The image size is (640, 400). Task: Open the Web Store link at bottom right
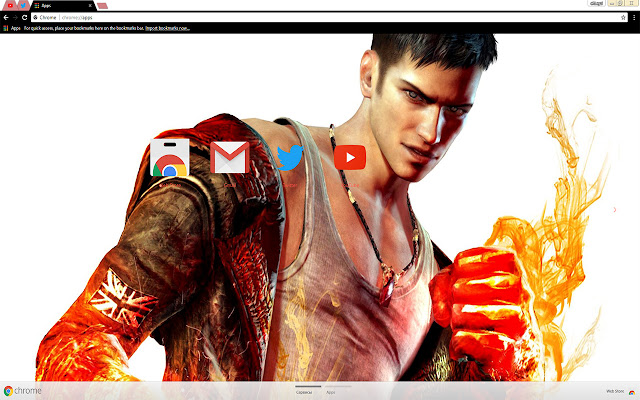[620, 391]
